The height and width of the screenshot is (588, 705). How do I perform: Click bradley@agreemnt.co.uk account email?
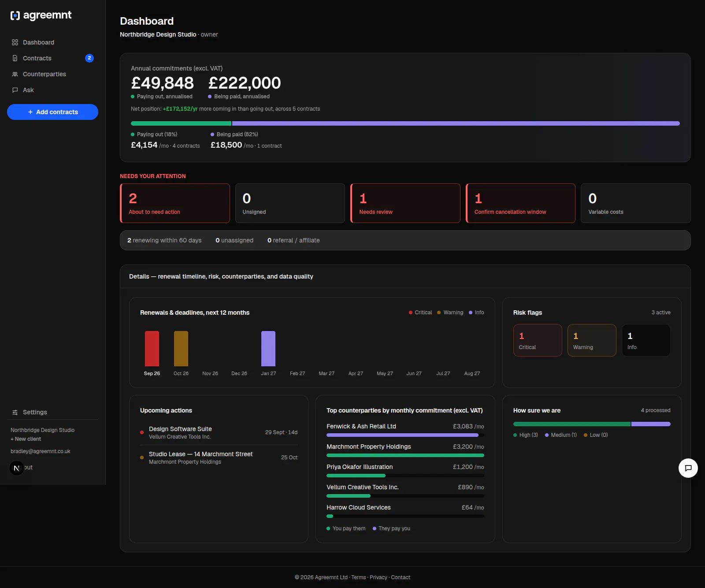pyautogui.click(x=41, y=451)
